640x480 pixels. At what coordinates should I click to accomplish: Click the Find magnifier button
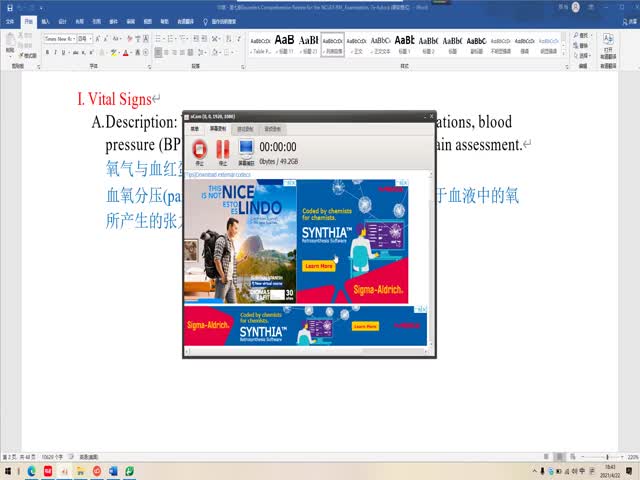tap(581, 36)
